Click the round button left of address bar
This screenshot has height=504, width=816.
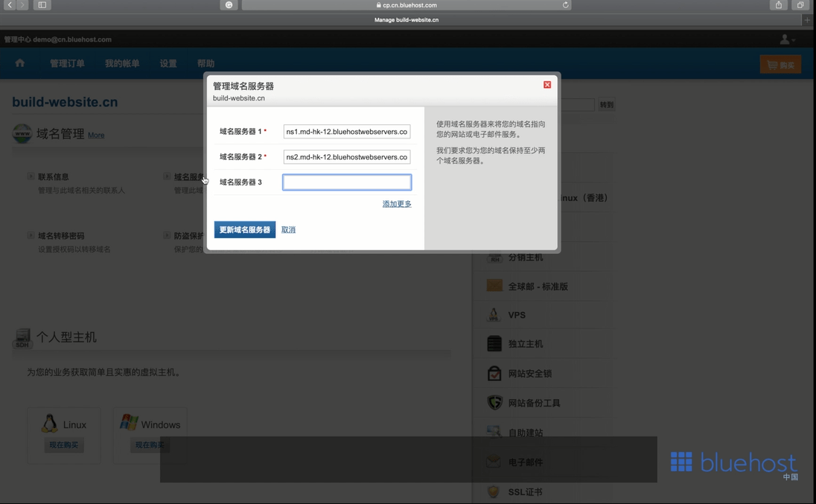coord(229,4)
